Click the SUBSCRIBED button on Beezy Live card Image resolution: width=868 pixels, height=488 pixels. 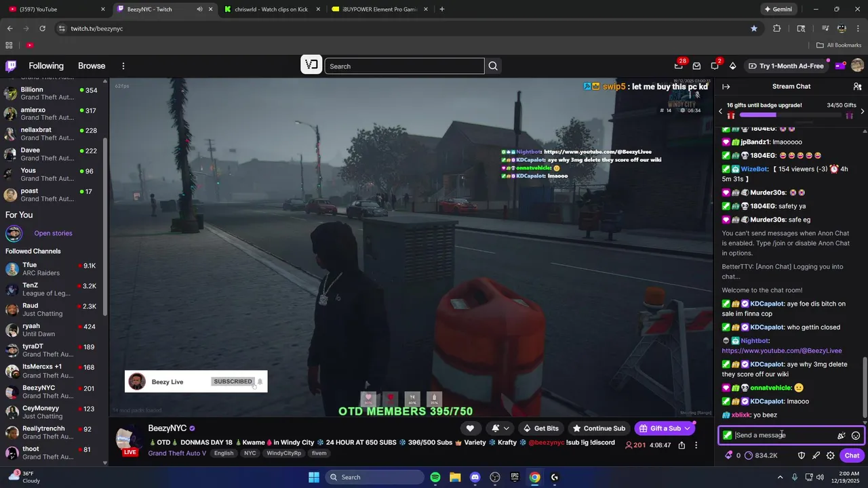233,382
